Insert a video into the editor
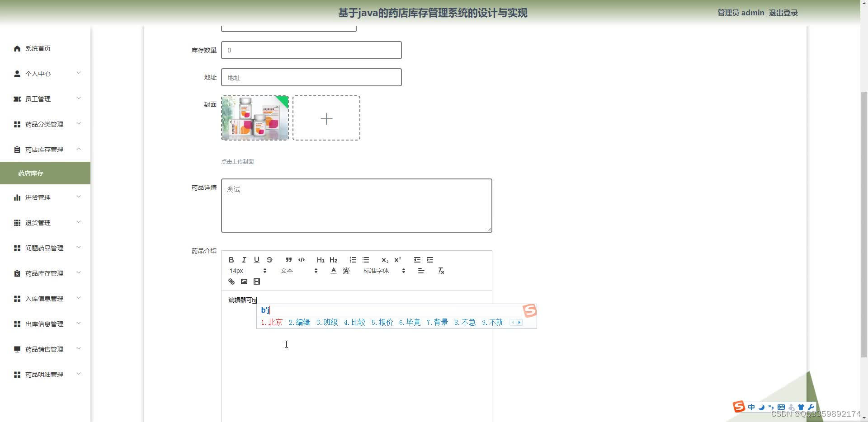 coord(256,281)
